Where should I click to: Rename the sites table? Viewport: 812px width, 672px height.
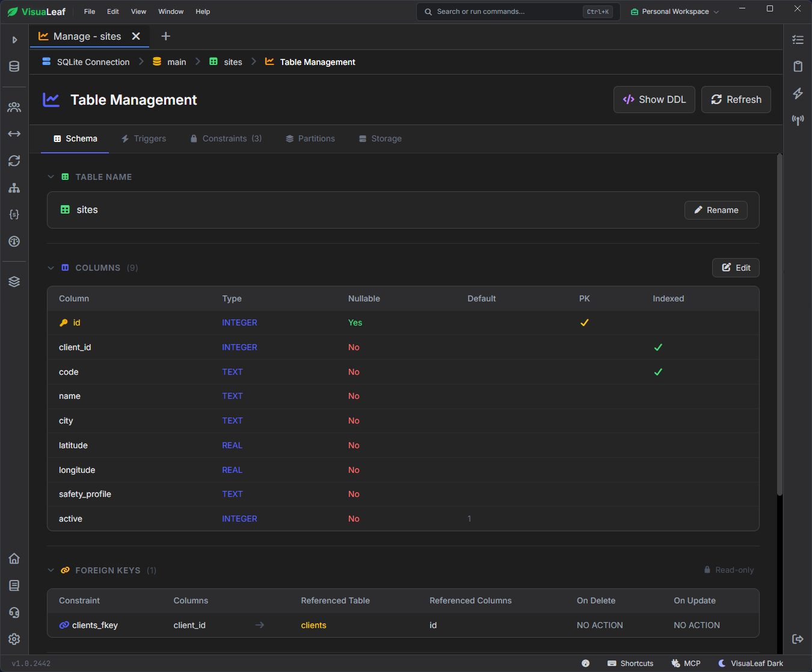click(x=716, y=210)
